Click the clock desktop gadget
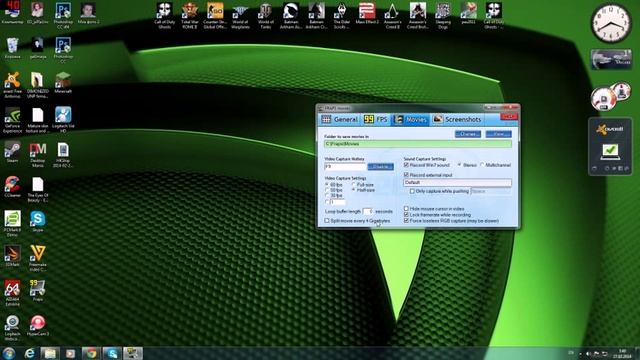 pyautogui.click(x=611, y=23)
